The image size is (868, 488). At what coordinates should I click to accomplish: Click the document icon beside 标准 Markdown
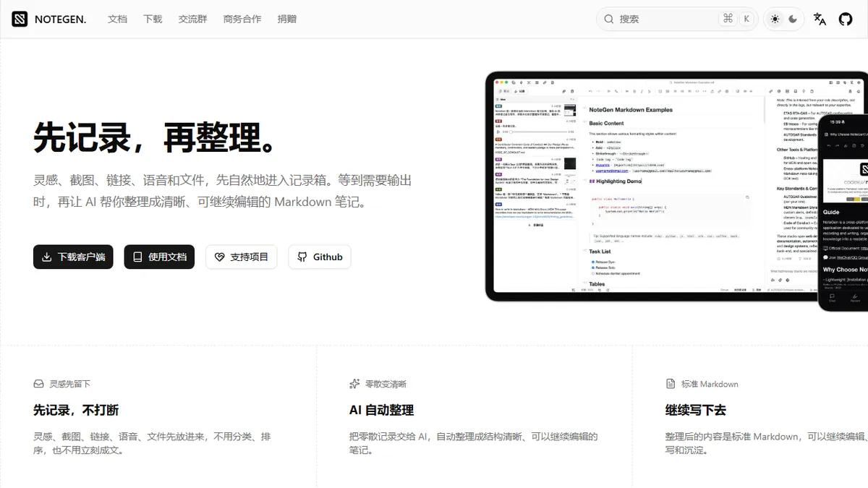[x=671, y=384]
